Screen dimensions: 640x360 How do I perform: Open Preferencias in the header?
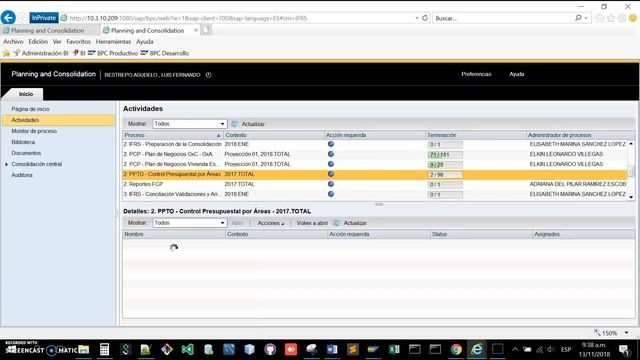click(x=476, y=74)
